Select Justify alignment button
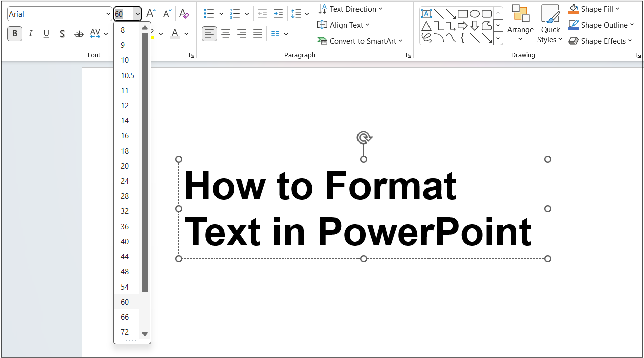This screenshot has height=358, width=644. (258, 34)
